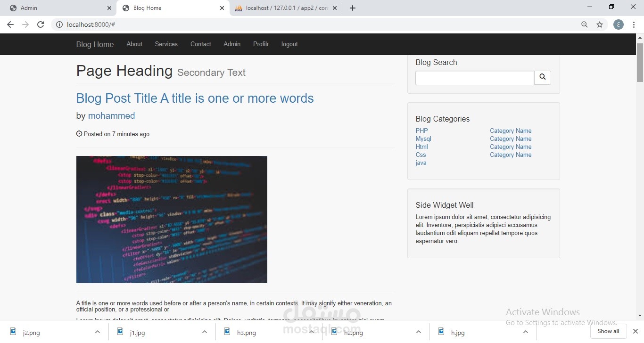This screenshot has height=343, width=644.
Task: Expand options arrow for j1.jpg download
Action: point(205,332)
